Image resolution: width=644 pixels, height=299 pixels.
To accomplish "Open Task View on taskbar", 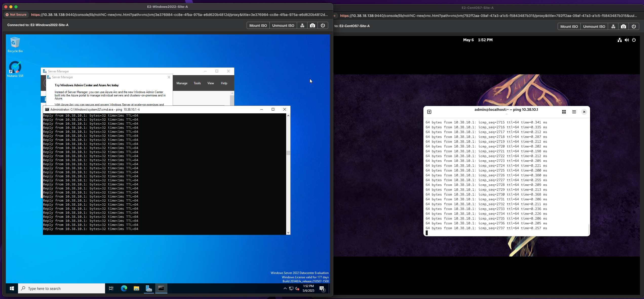I will point(111,288).
